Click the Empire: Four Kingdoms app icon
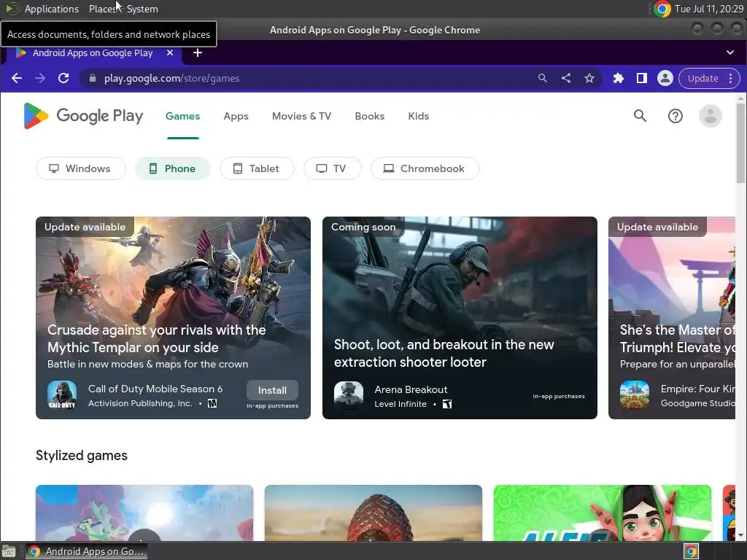 coord(635,395)
